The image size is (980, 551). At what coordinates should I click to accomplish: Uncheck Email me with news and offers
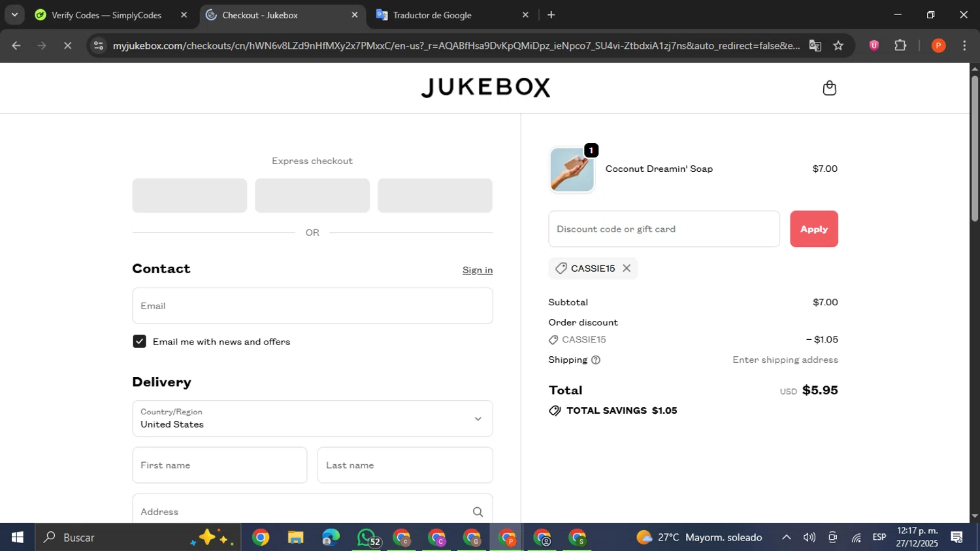tap(139, 341)
